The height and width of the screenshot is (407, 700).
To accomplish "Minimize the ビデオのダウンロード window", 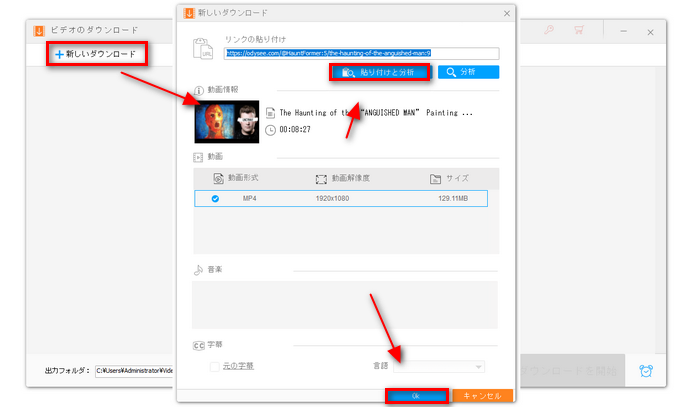I will tap(624, 31).
